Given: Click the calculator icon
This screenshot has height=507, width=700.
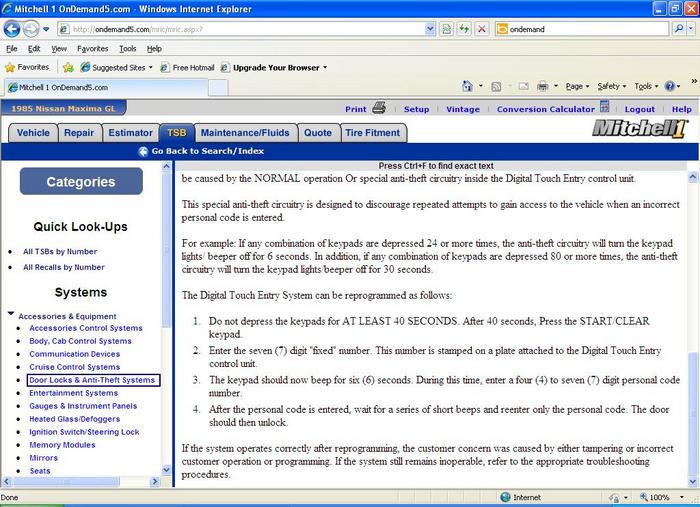Looking at the screenshot, I should click(604, 107).
